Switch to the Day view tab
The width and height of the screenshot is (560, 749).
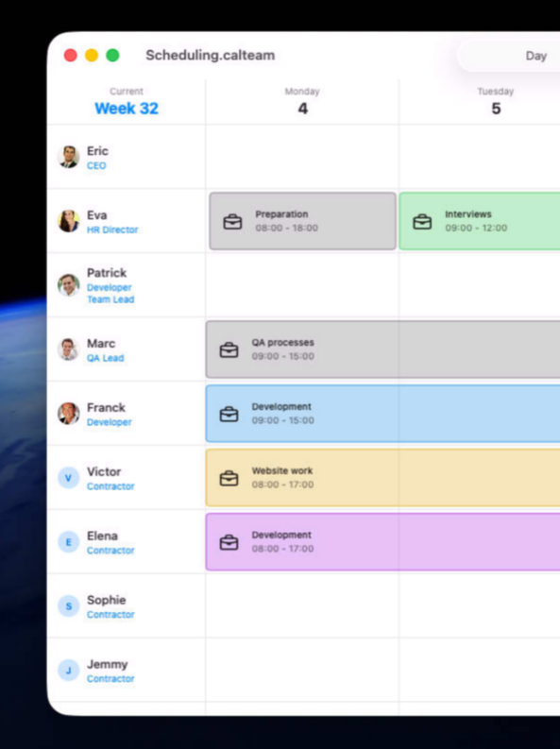tap(535, 56)
